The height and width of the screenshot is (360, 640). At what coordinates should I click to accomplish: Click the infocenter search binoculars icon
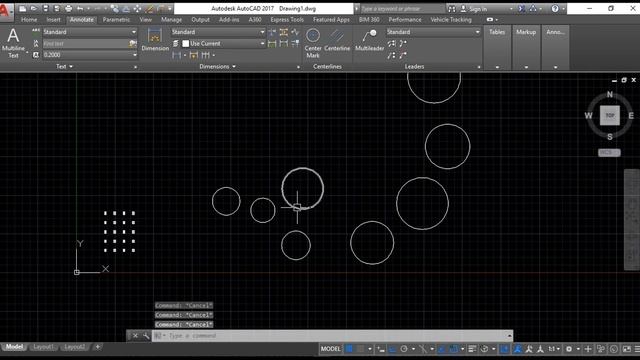coord(451,8)
